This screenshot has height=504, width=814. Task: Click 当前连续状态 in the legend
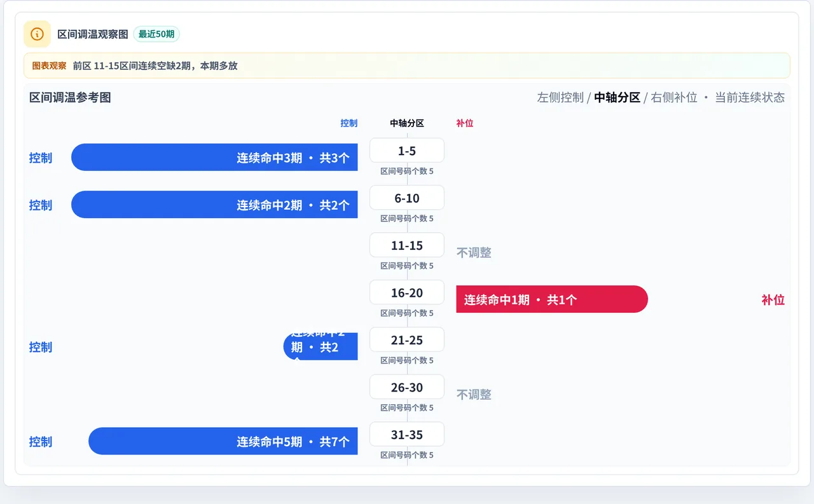click(750, 97)
